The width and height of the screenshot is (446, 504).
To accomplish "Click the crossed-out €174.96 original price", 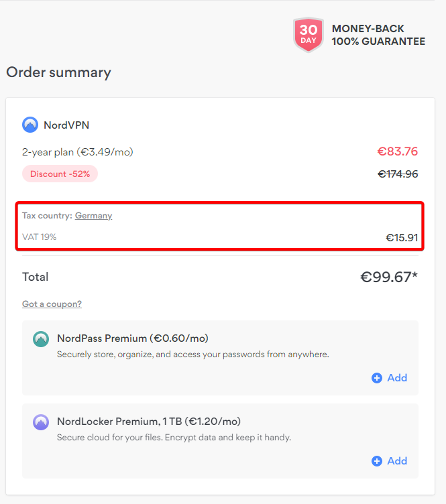I will [398, 174].
